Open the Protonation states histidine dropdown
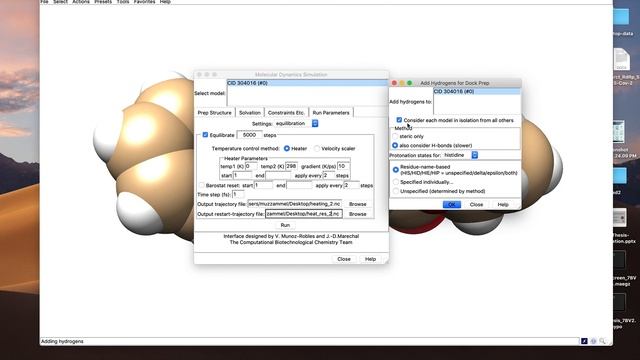The height and width of the screenshot is (360, 640). pos(460,155)
